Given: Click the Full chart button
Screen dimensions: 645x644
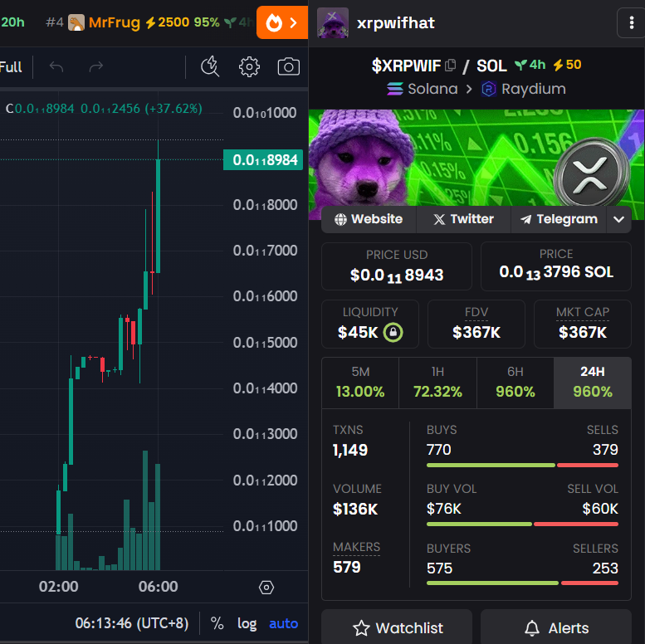Looking at the screenshot, I should tap(11, 66).
